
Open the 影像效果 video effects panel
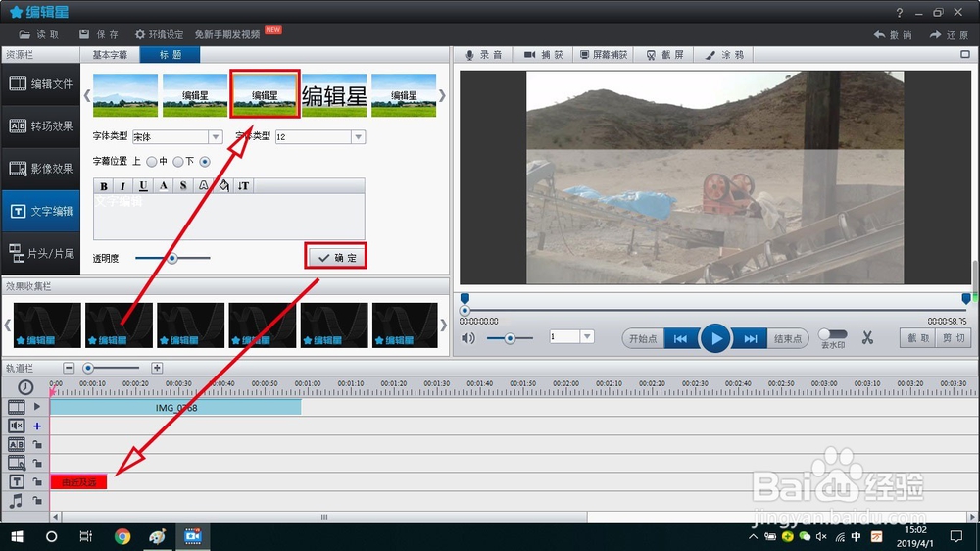40,169
